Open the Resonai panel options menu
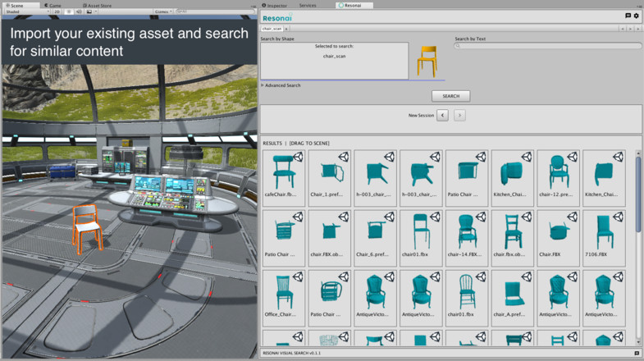The height and width of the screenshot is (361, 644). (637, 6)
